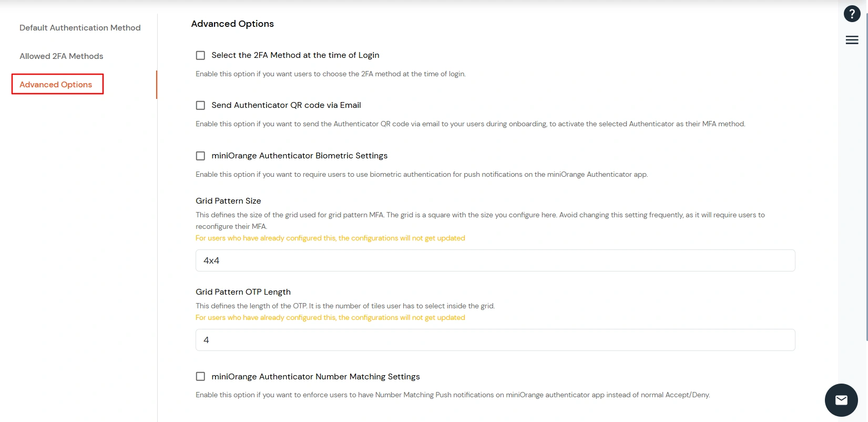Enable miniOrange Authenticator Number Matching Settings
868x422 pixels.
200,376
